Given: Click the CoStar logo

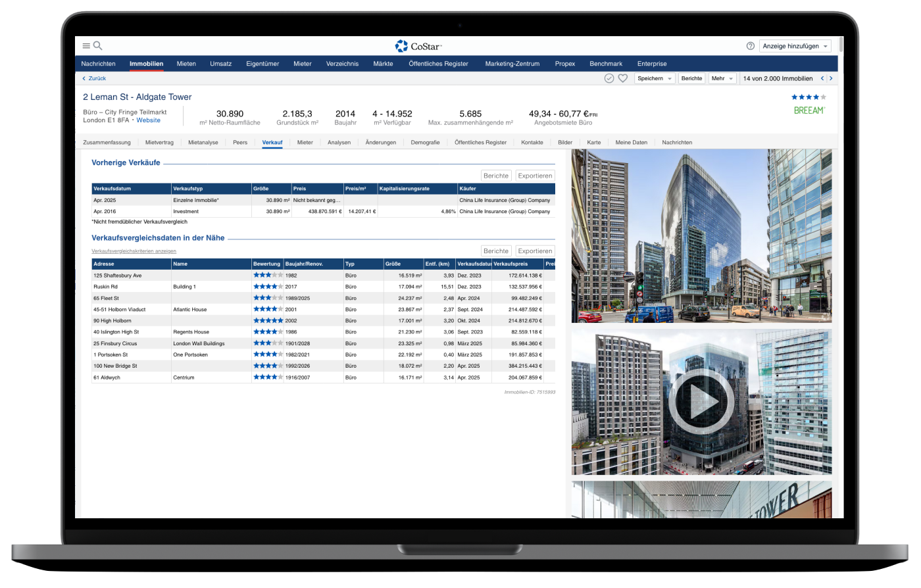Looking at the screenshot, I should (x=418, y=46).
